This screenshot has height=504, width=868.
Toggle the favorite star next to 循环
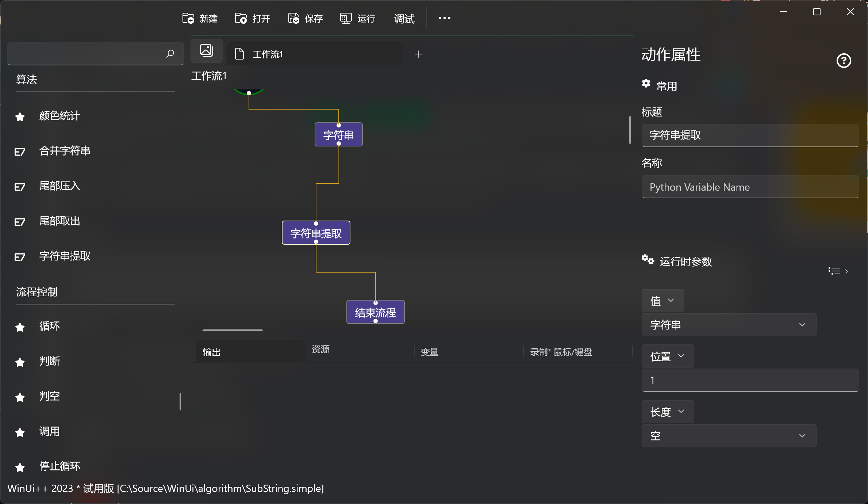(19, 327)
